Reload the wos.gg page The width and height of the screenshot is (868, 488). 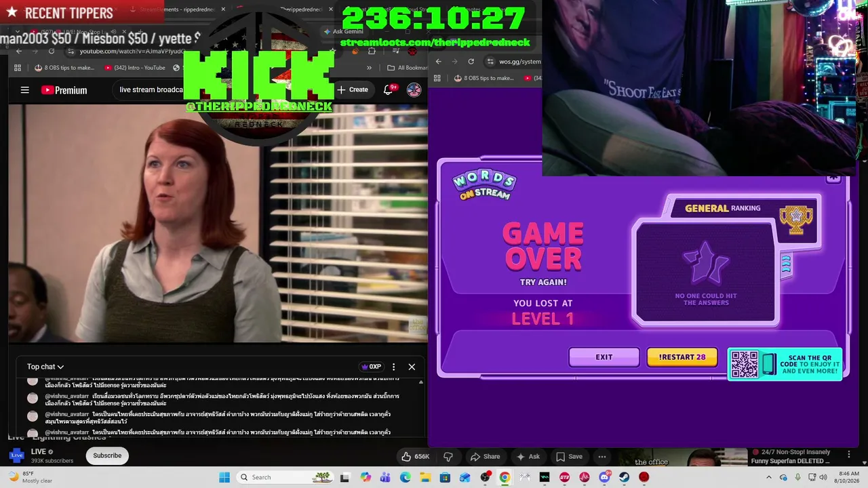pyautogui.click(x=471, y=62)
